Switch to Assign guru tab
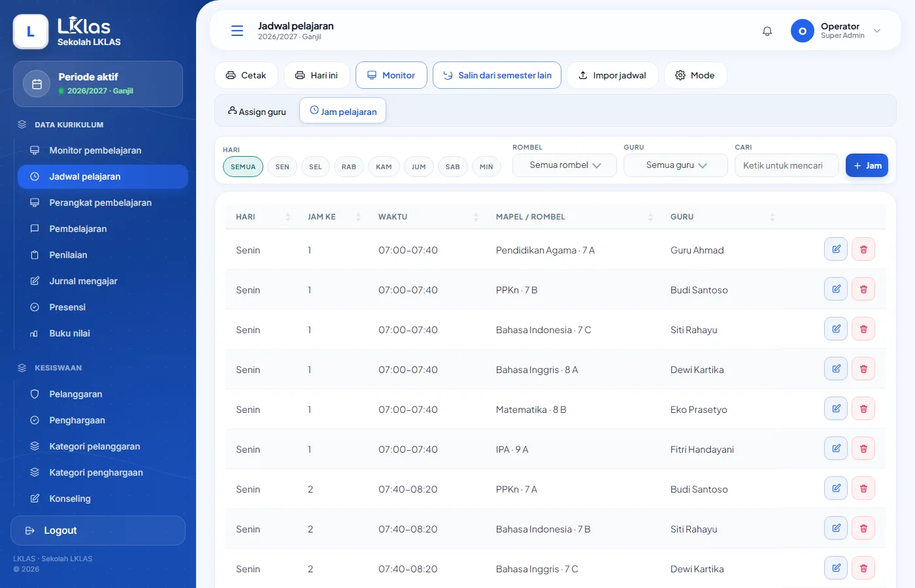Screen dimensions: 915x588 [257, 111]
